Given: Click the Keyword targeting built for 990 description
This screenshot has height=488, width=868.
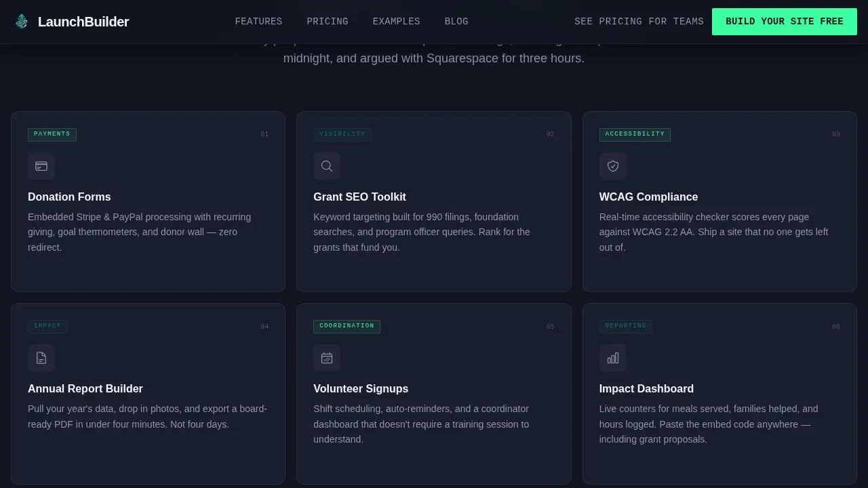Looking at the screenshot, I should (422, 232).
